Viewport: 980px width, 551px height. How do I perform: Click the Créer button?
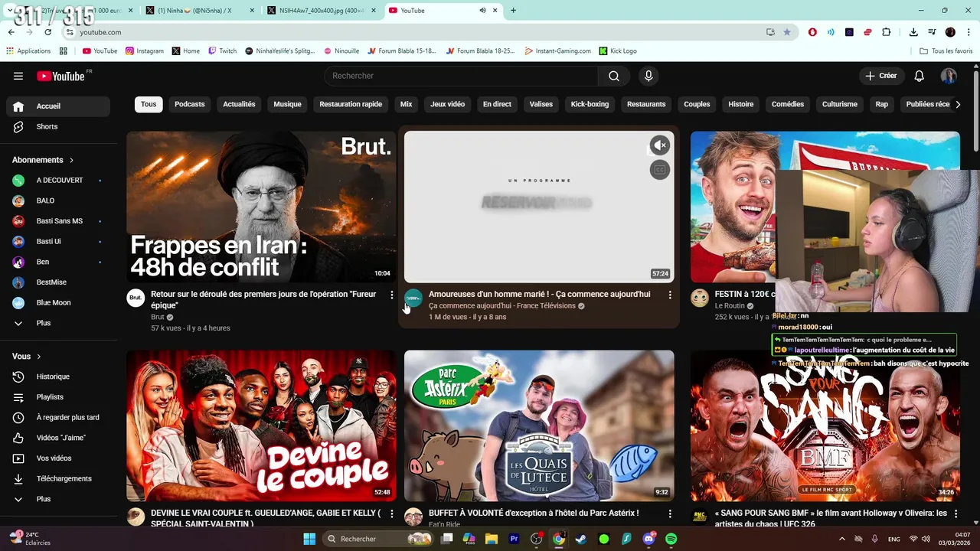pos(880,76)
